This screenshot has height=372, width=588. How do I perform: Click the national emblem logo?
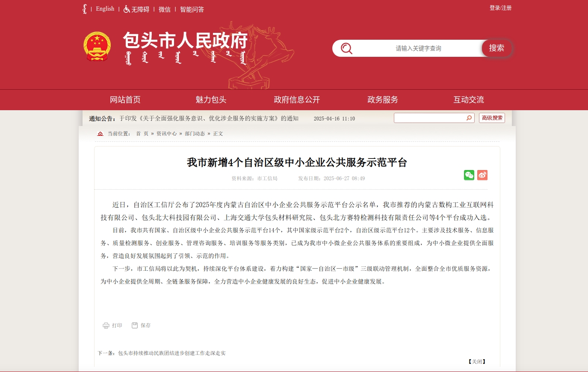coord(97,47)
